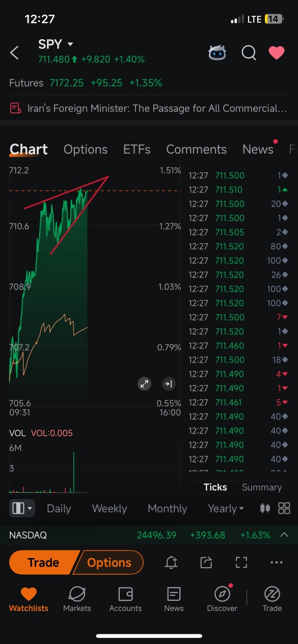This screenshot has height=644, width=298.
Task: Open the Yearly timeframe dropdown
Action: click(x=226, y=508)
